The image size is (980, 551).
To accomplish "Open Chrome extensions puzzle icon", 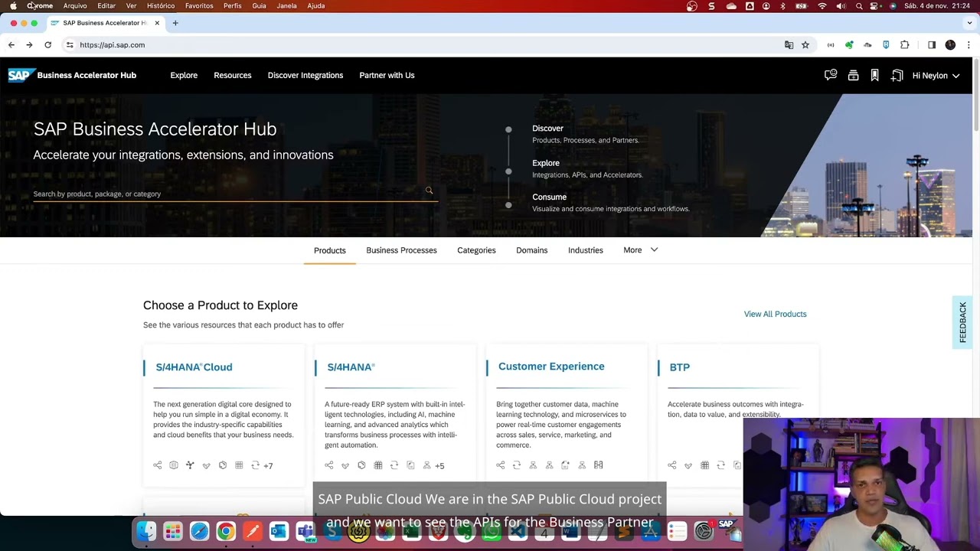I will (905, 45).
